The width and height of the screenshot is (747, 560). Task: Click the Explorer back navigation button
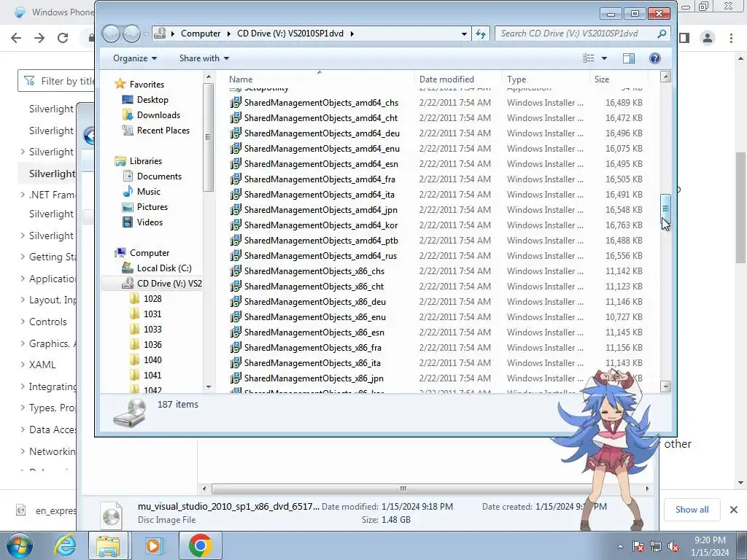coord(112,34)
